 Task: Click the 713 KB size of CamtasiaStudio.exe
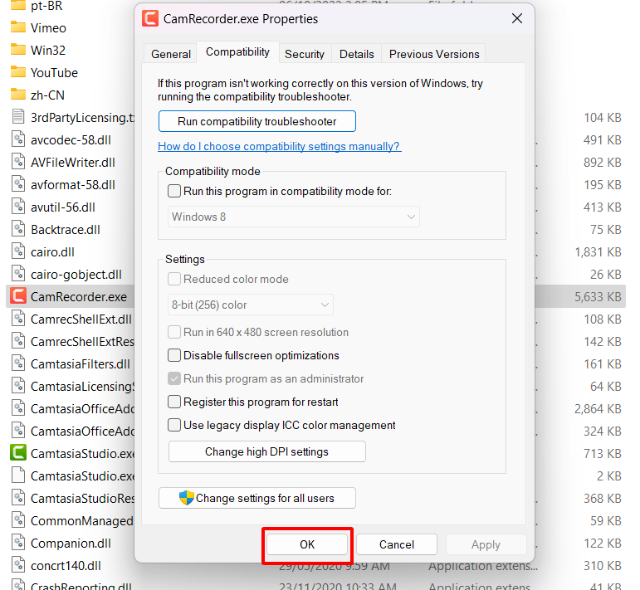(x=602, y=453)
